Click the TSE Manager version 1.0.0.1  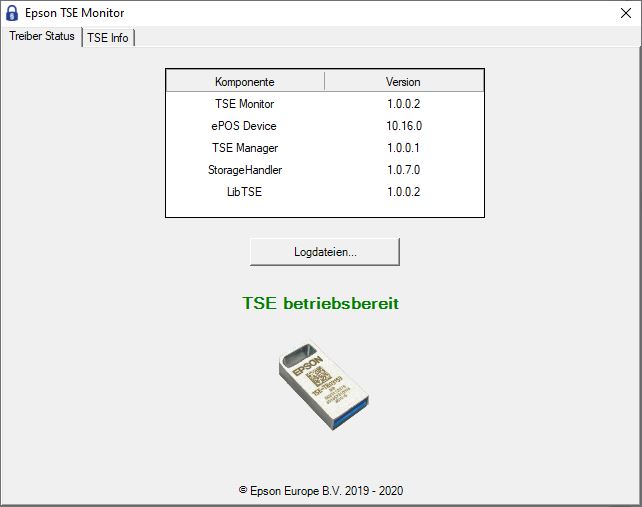(404, 148)
